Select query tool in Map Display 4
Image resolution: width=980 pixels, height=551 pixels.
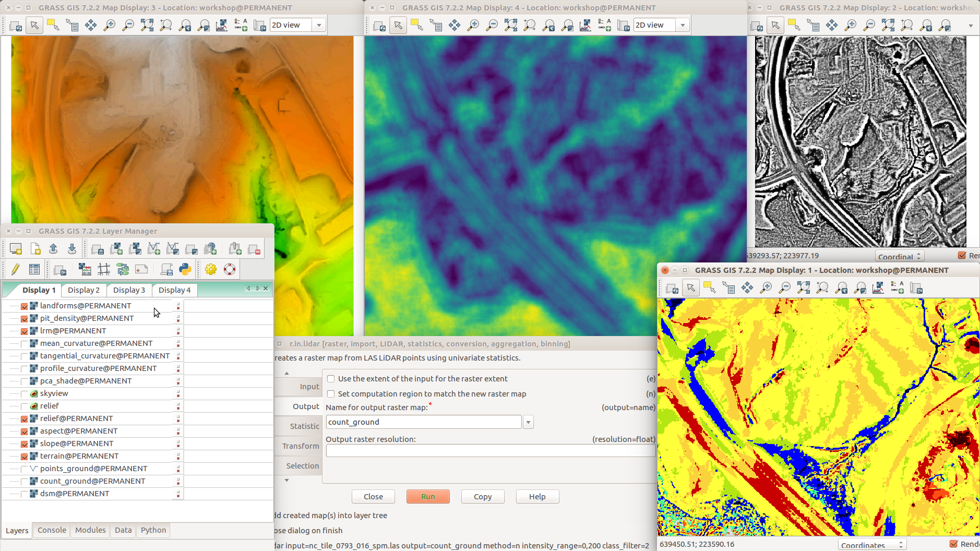pos(436,25)
